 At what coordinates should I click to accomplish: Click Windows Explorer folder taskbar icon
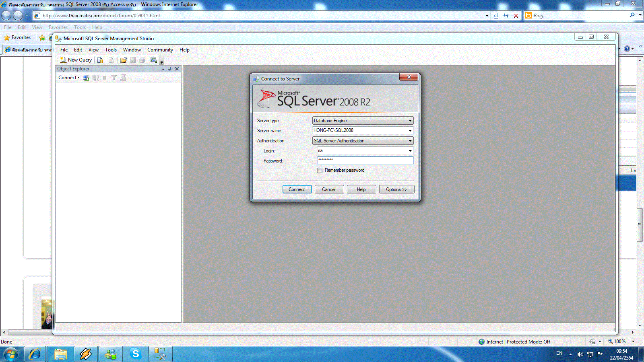tap(60, 354)
